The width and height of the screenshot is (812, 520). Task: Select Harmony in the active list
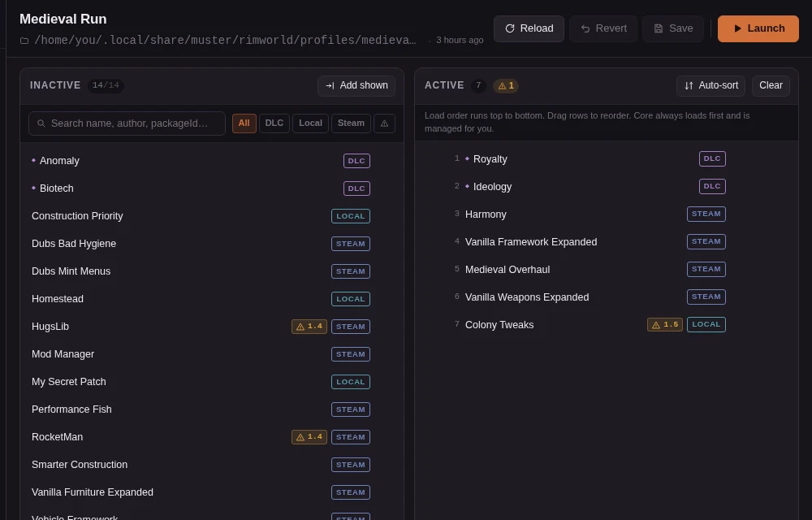pos(607,214)
